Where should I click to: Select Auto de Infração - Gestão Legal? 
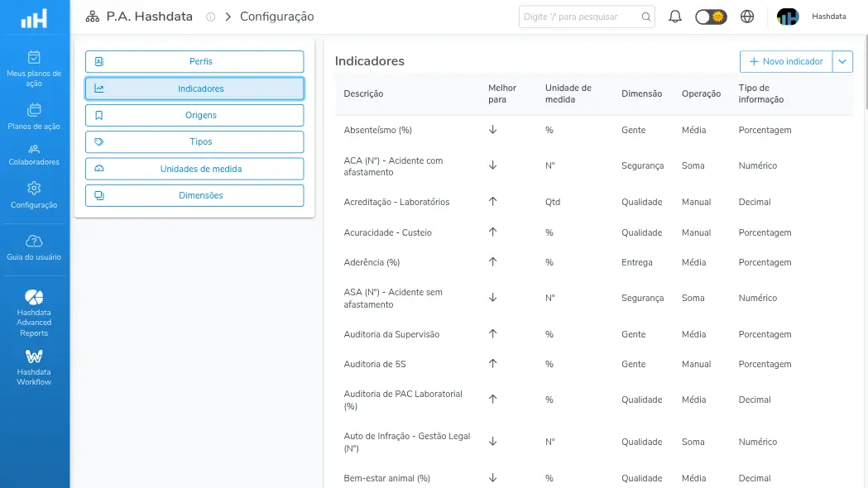tap(594, 442)
